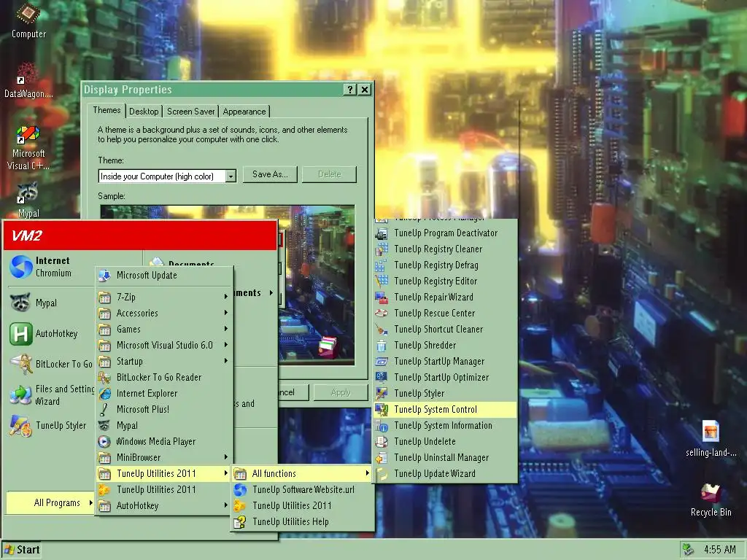Click the Display Properties help button
The height and width of the screenshot is (560, 747).
[x=349, y=90]
